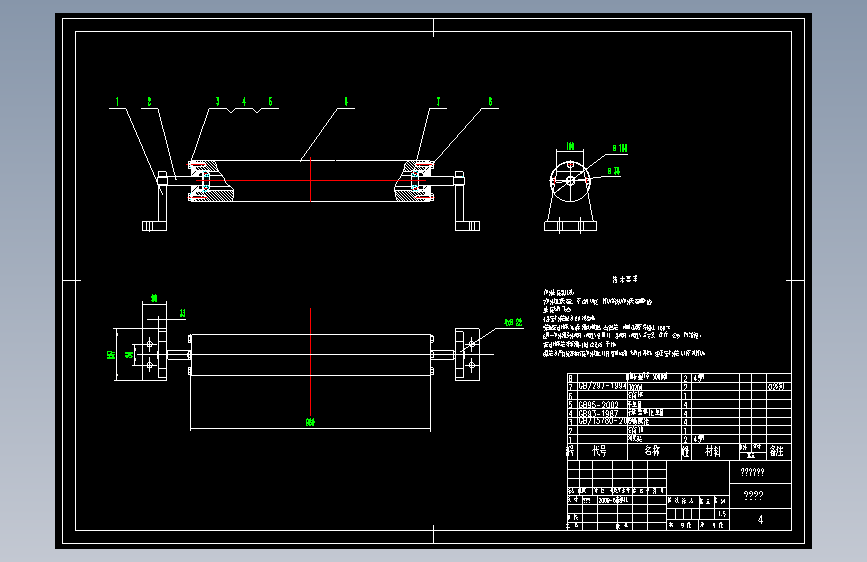
Task: Click the 备注 header cell in the parts list
Action: [x=777, y=451]
